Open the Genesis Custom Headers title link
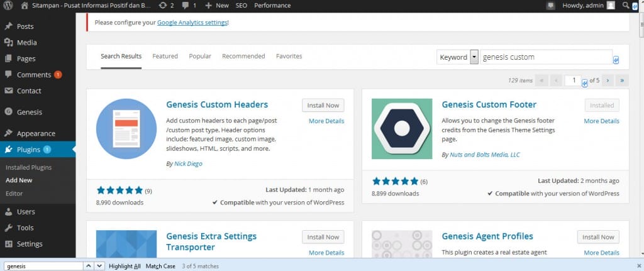644x271 pixels. click(217, 105)
